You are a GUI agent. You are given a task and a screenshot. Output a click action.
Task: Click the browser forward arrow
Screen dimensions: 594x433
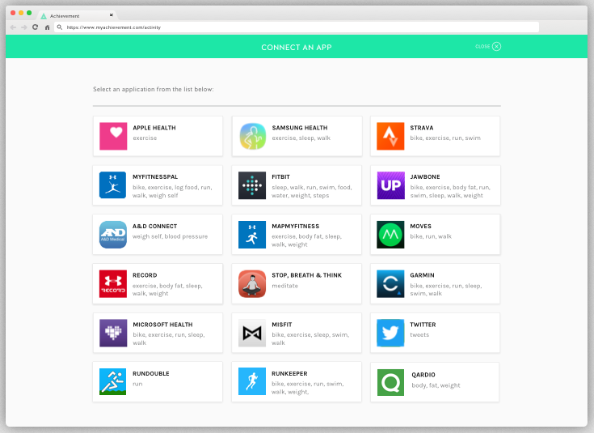pyautogui.click(x=24, y=27)
